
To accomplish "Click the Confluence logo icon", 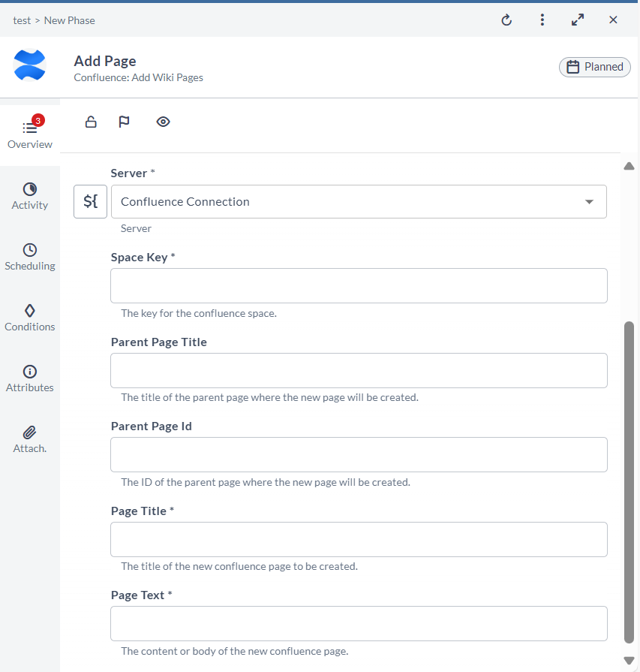I will pos(29,65).
